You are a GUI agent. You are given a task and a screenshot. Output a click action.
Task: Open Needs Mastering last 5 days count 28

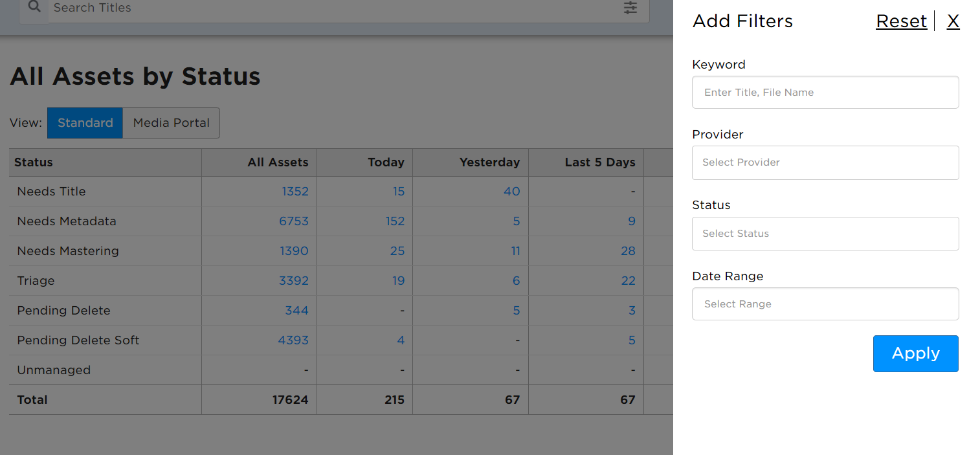[628, 251]
